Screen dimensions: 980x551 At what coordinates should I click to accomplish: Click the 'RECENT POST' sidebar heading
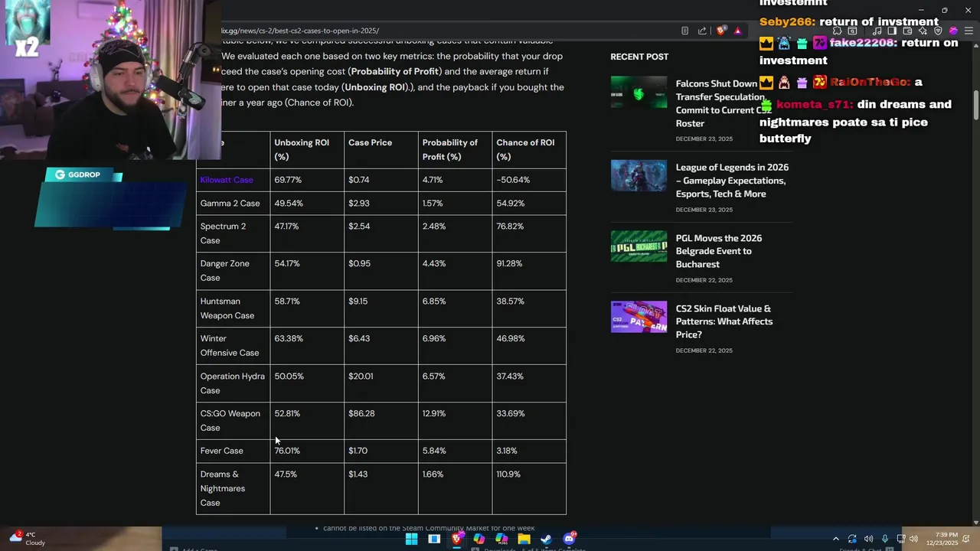(x=639, y=57)
